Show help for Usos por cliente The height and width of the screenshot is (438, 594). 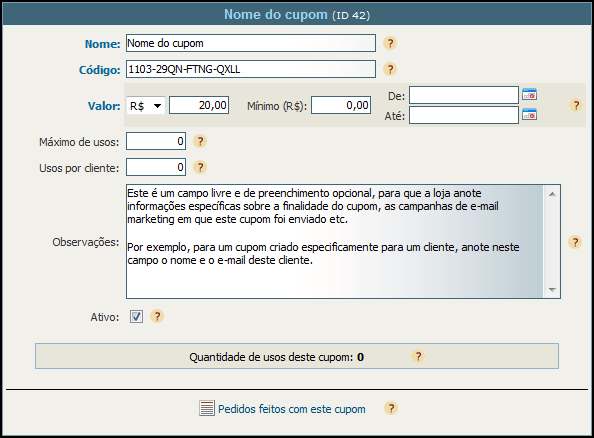point(200,167)
